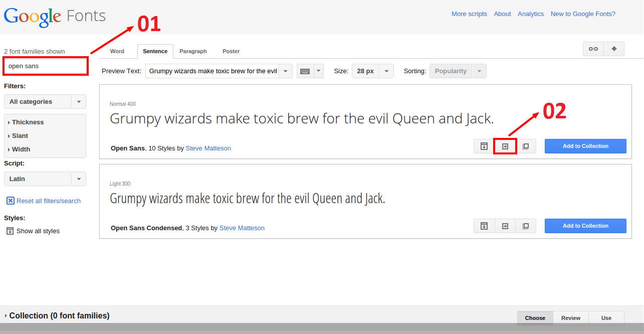644x334 pixels.
Task: Click the keyboard icon button
Action: coord(305,71)
